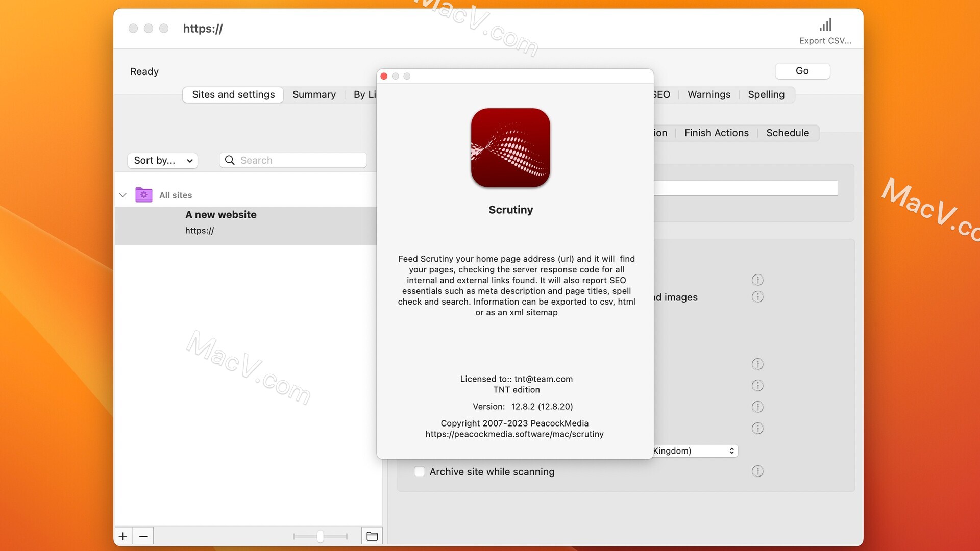The image size is (980, 551).
Task: Remove site with the minus button
Action: click(x=143, y=536)
